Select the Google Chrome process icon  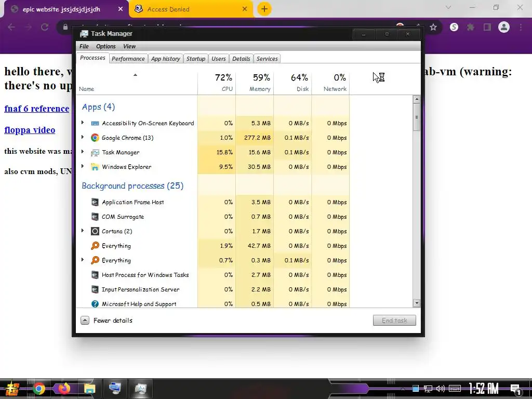coord(95,138)
